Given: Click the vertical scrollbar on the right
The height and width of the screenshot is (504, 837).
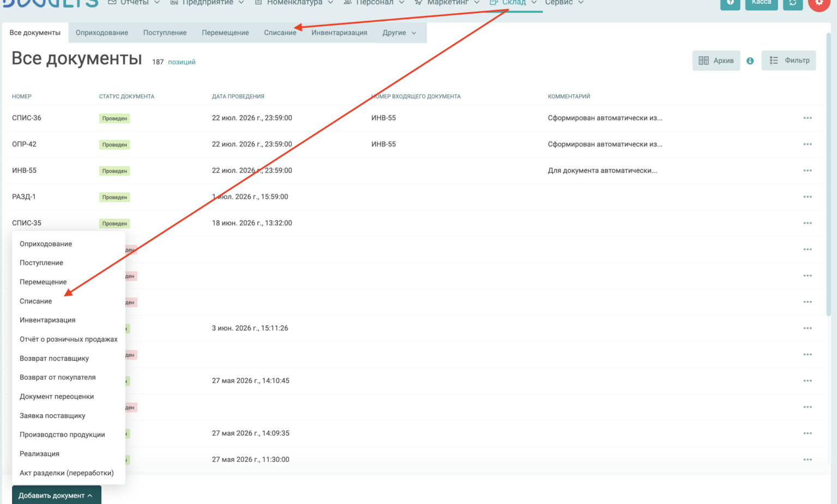Looking at the screenshot, I should [829, 174].
